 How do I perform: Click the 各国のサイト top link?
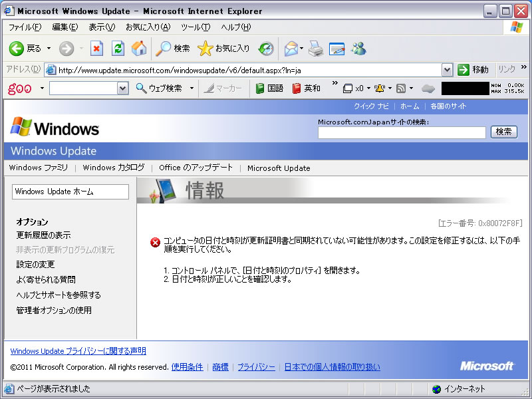tap(448, 106)
